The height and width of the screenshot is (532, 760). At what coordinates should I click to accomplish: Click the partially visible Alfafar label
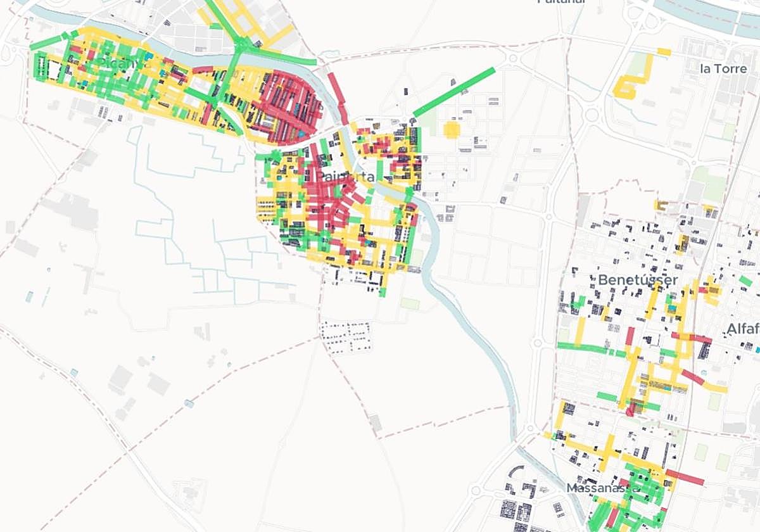[x=743, y=328]
